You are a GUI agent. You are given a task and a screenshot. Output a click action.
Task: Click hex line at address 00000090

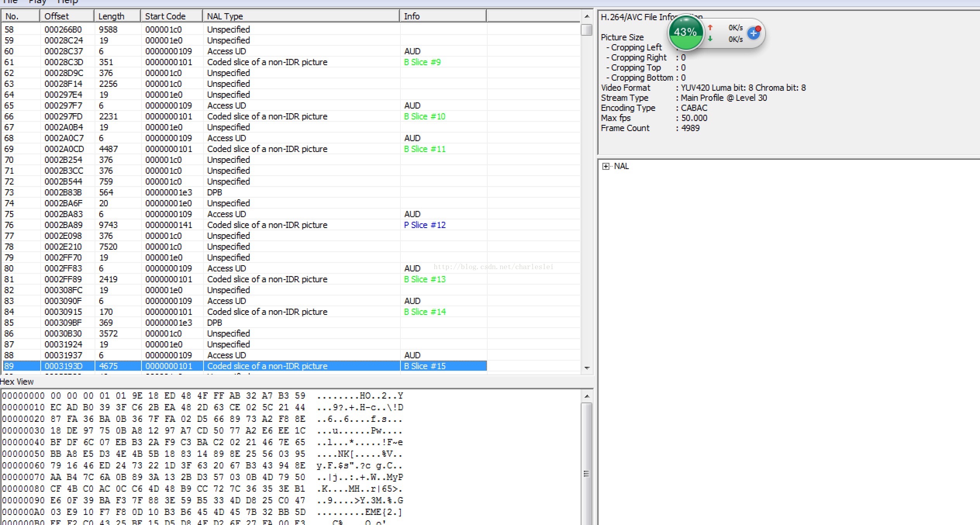click(202, 501)
